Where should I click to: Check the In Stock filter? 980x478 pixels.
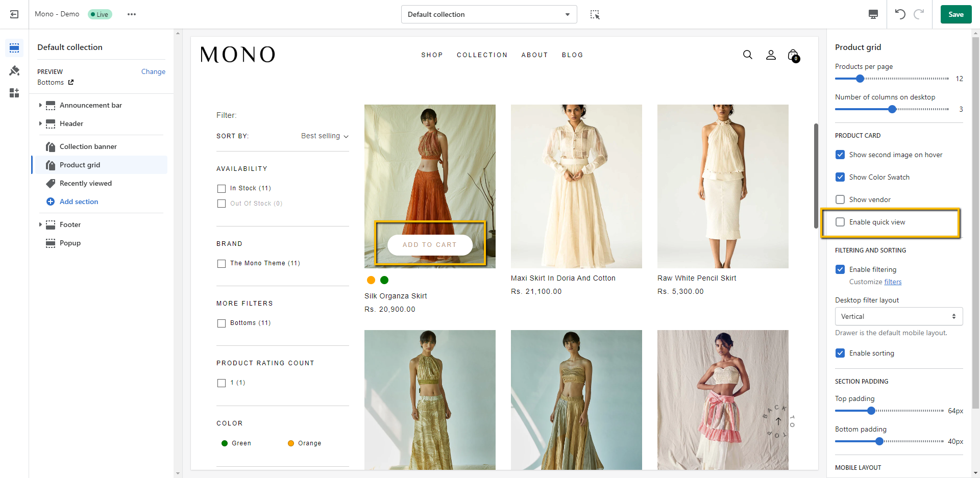[222, 189]
